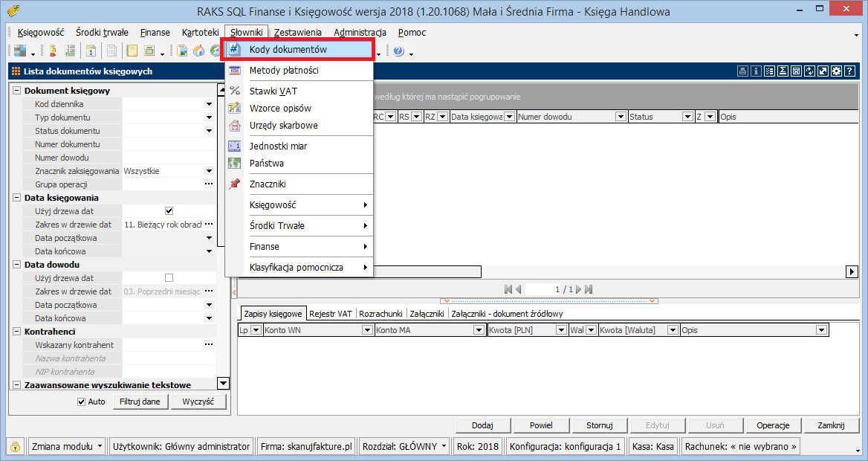The image size is (868, 461).
Task: Click the Filtruj dane button
Action: pos(140,402)
